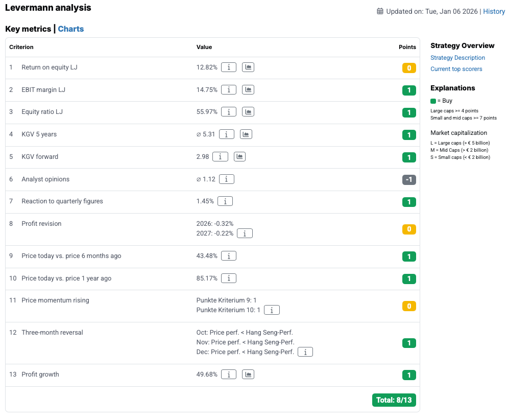Click the green Total 8/13 badge
The width and height of the screenshot is (508, 420).
[394, 400]
